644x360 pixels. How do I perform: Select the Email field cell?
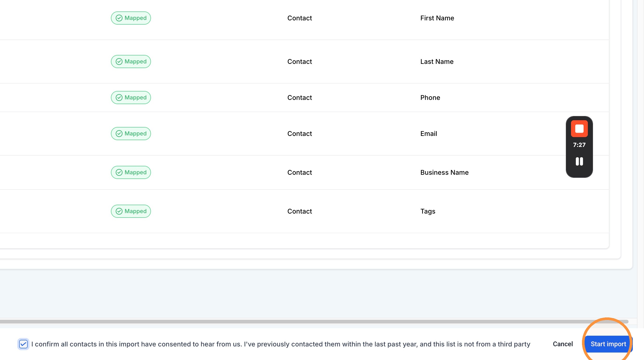point(428,133)
